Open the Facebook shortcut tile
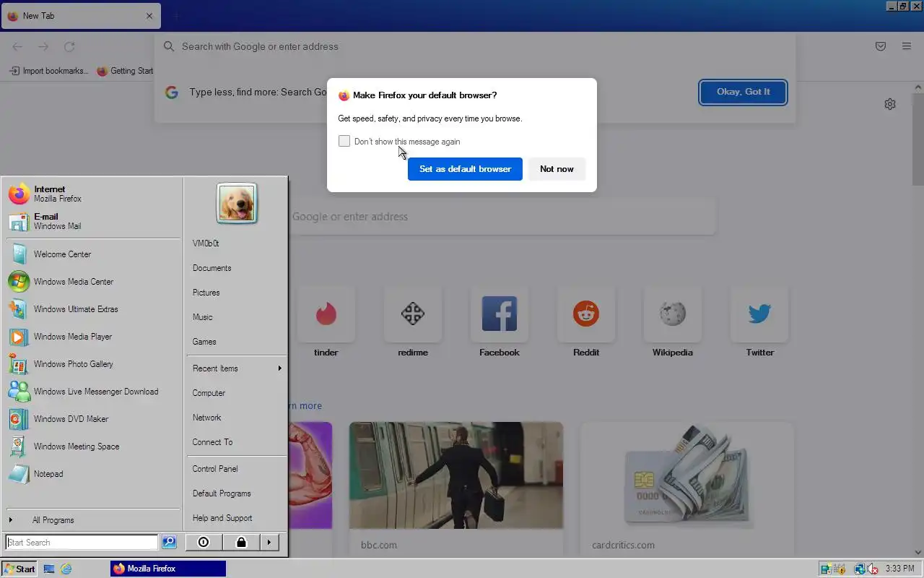The image size is (924, 578). point(500,322)
